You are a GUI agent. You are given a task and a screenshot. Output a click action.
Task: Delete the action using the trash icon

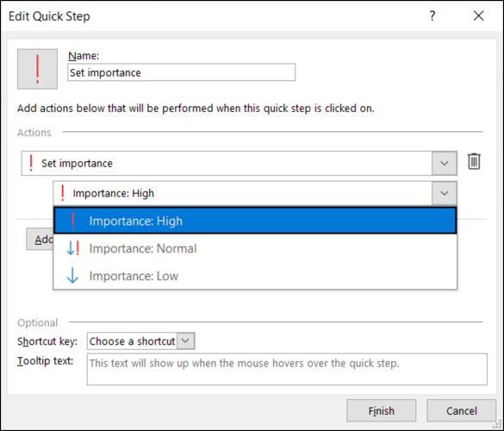click(x=474, y=161)
